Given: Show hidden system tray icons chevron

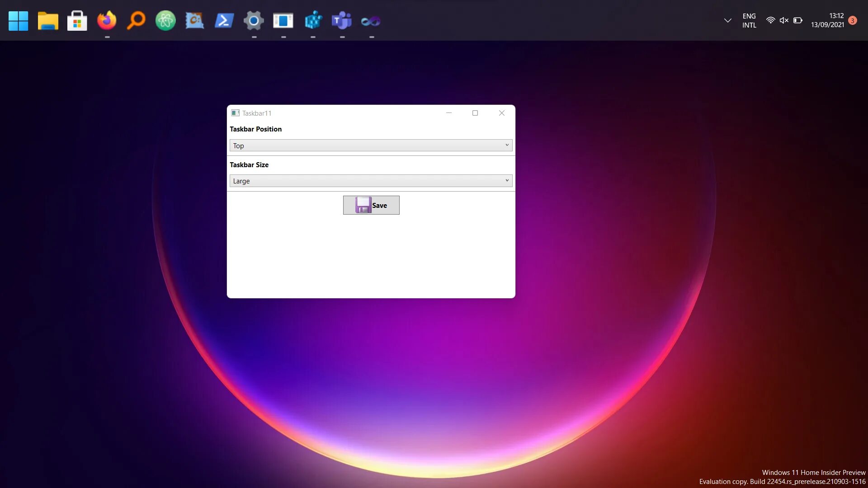Looking at the screenshot, I should click(728, 20).
